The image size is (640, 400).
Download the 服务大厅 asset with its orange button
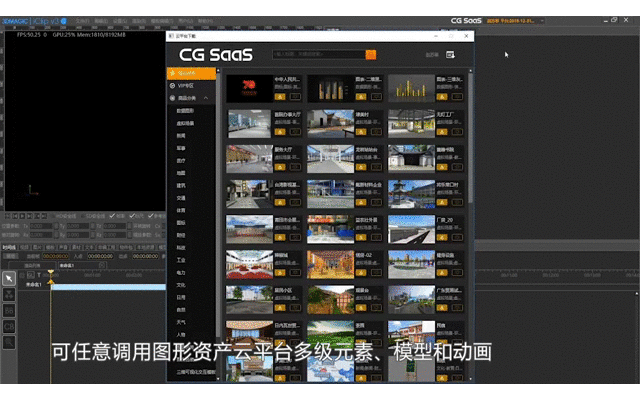(280, 167)
